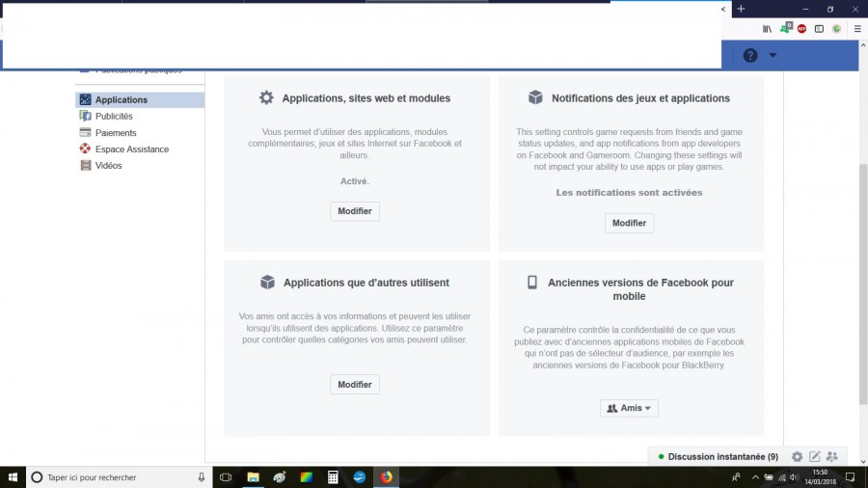Open Espace Assistance settings section
The width and height of the screenshot is (868, 488).
pyautogui.click(x=132, y=149)
